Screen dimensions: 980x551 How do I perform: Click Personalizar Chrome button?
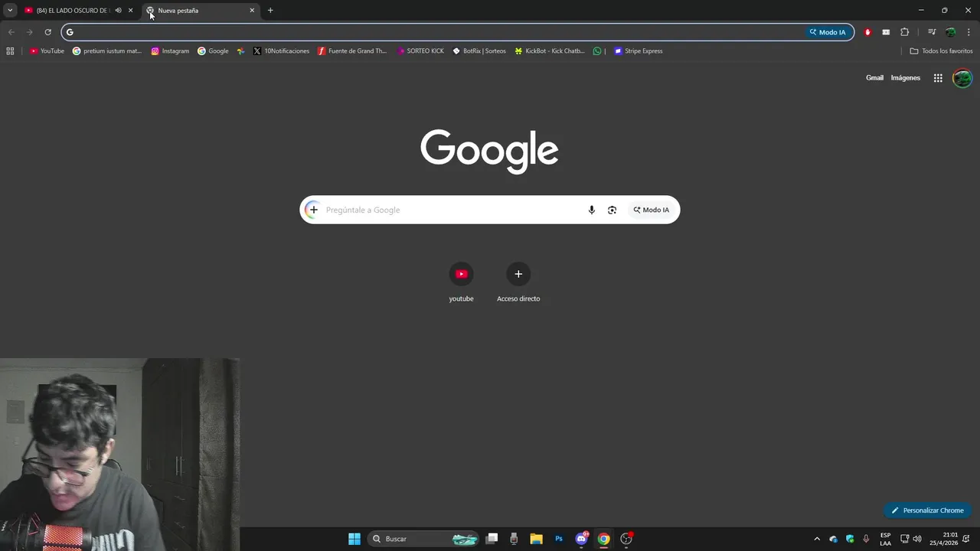[927, 510]
